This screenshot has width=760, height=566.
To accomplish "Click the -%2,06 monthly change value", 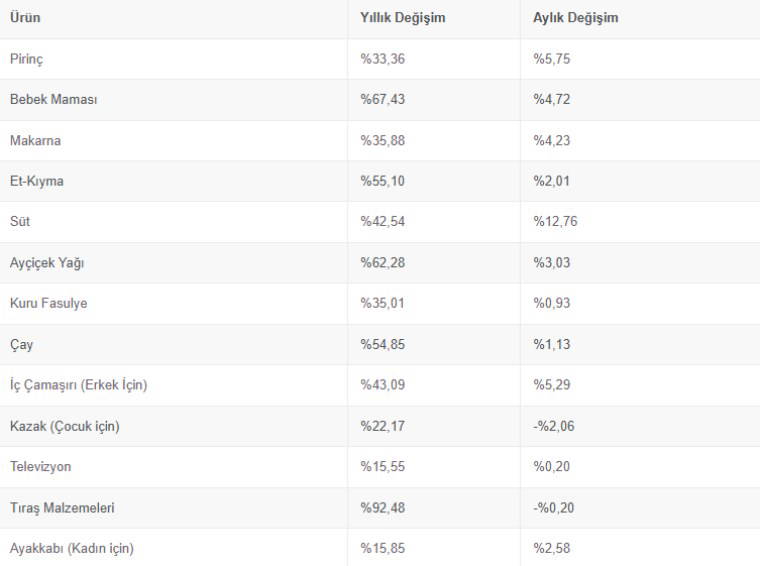I will coord(554,426).
